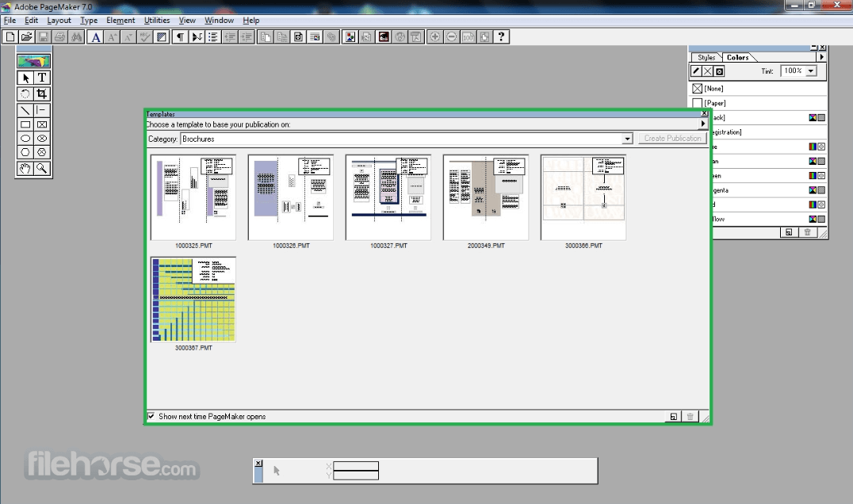Click the Spelling check toolbar icon
Screen dimensions: 853x504
coord(145,37)
